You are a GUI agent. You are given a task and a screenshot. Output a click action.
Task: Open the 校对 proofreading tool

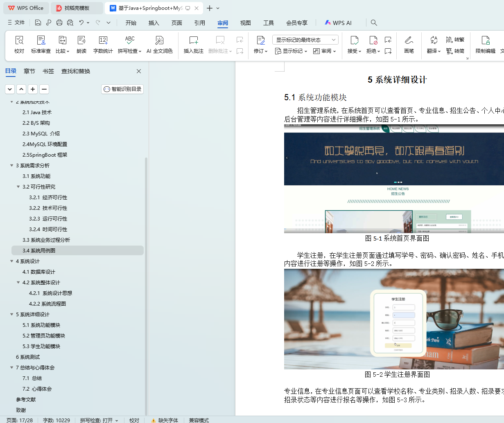coord(19,45)
